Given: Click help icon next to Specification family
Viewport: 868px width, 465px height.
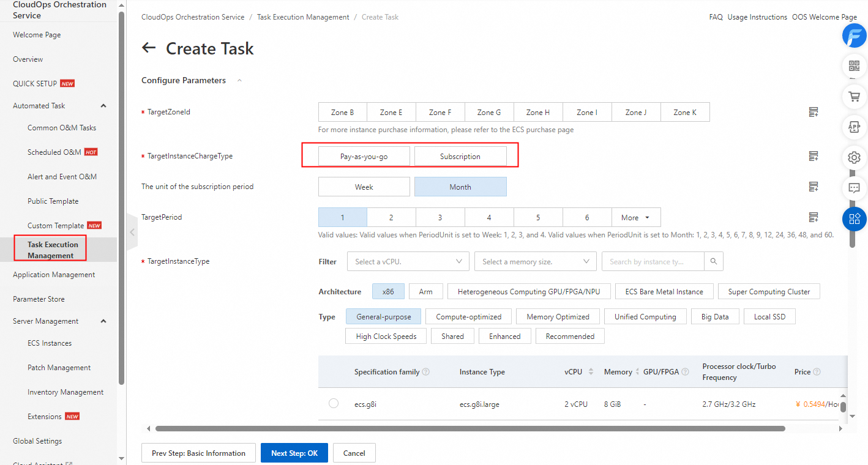Looking at the screenshot, I should click(426, 372).
